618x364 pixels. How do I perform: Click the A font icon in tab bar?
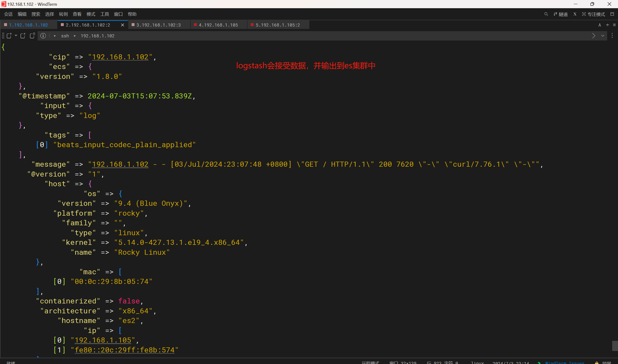(x=600, y=25)
